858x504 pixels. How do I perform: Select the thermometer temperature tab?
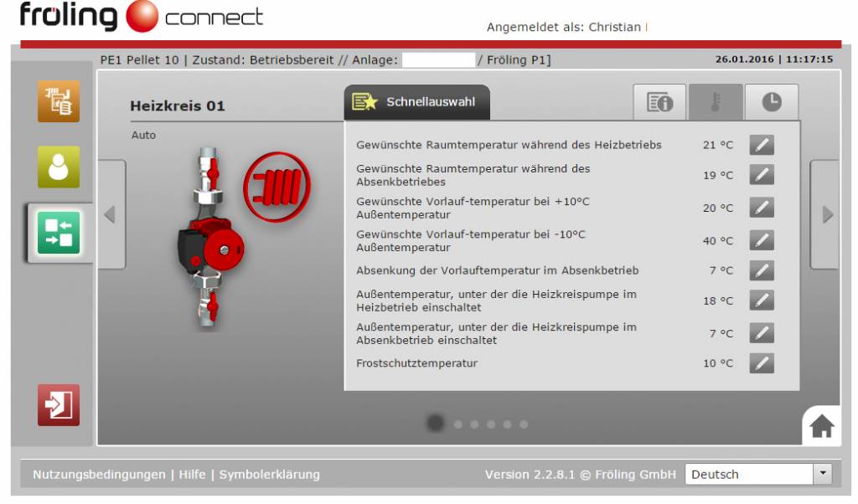(716, 102)
